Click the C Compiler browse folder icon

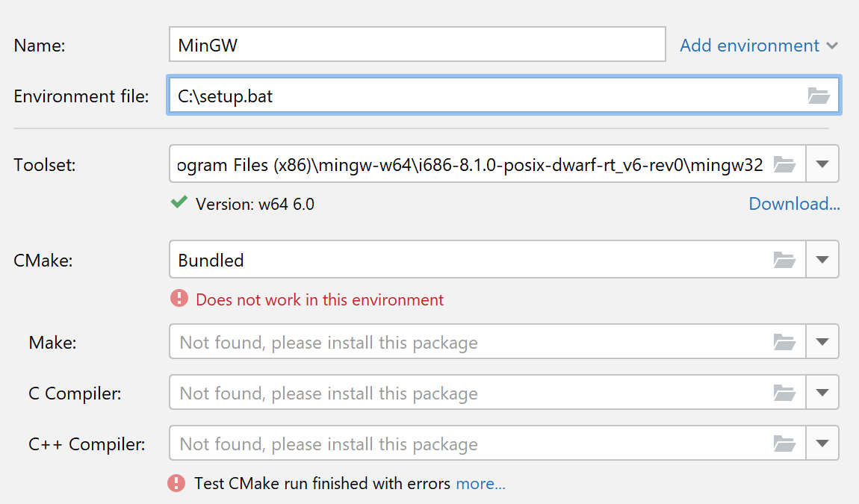click(x=784, y=393)
